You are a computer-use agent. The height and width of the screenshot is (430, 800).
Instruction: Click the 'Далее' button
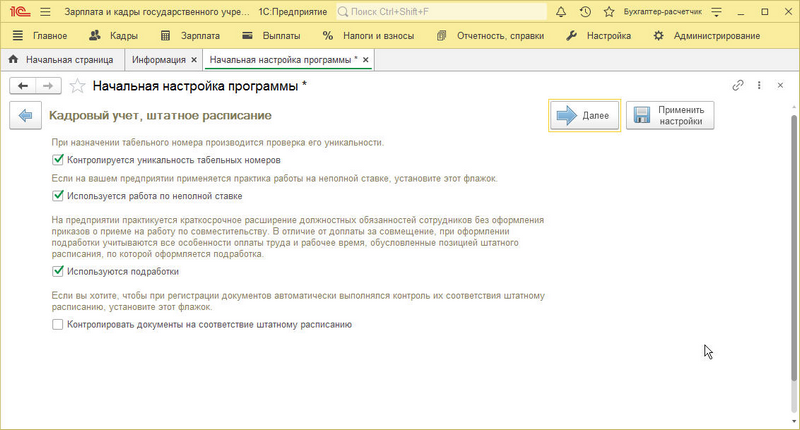[x=584, y=116]
